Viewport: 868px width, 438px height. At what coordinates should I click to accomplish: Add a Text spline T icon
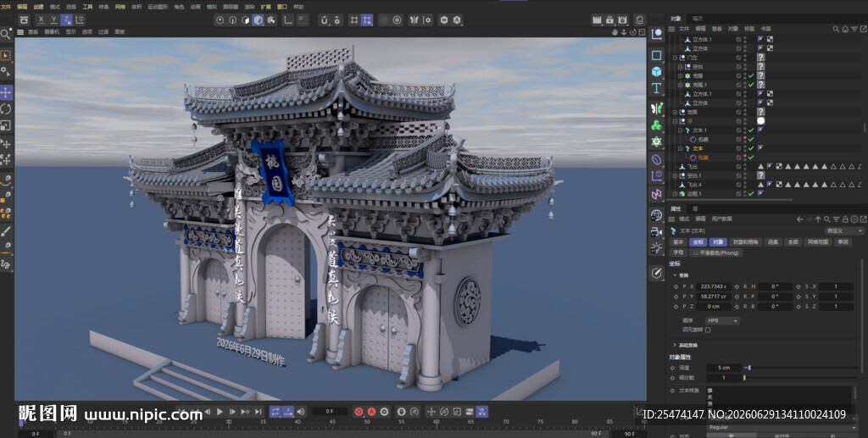[657, 88]
